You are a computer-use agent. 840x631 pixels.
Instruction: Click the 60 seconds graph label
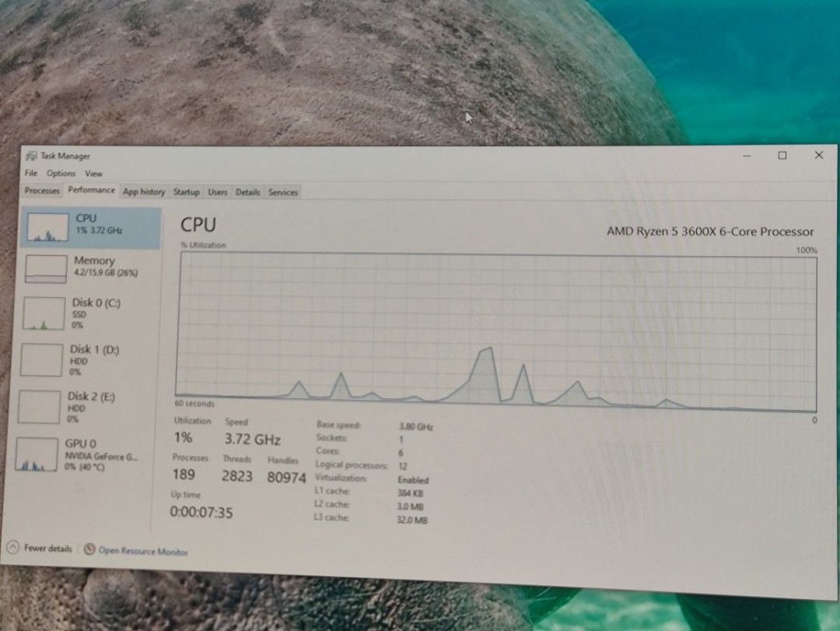(x=194, y=404)
